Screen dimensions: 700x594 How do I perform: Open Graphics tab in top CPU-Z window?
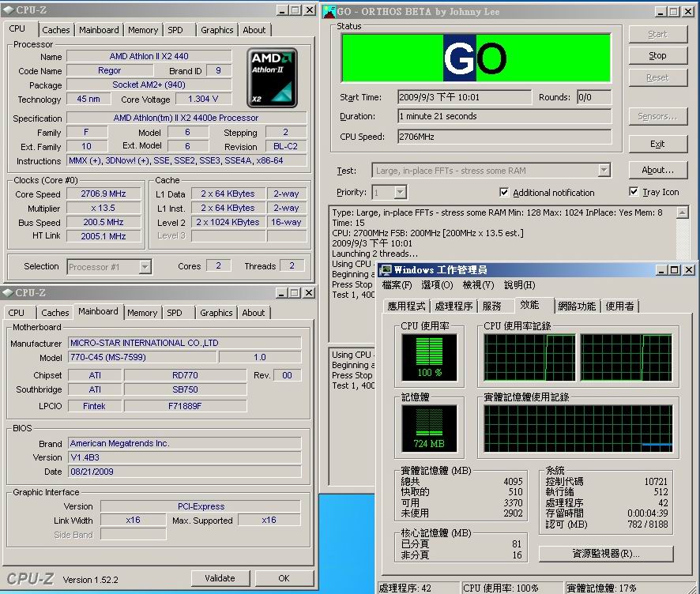pyautogui.click(x=217, y=30)
